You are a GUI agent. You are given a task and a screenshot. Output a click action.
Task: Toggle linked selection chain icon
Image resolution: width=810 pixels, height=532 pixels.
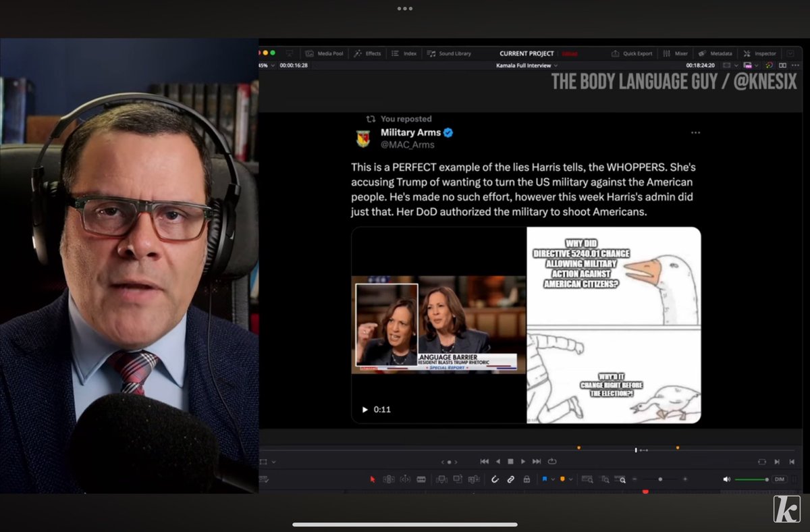click(511, 479)
